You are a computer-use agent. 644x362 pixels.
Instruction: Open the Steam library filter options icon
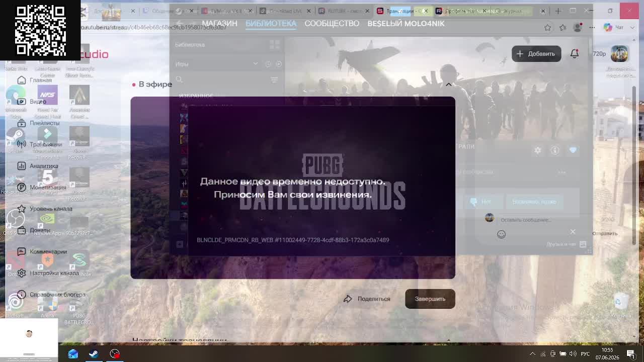point(274,79)
